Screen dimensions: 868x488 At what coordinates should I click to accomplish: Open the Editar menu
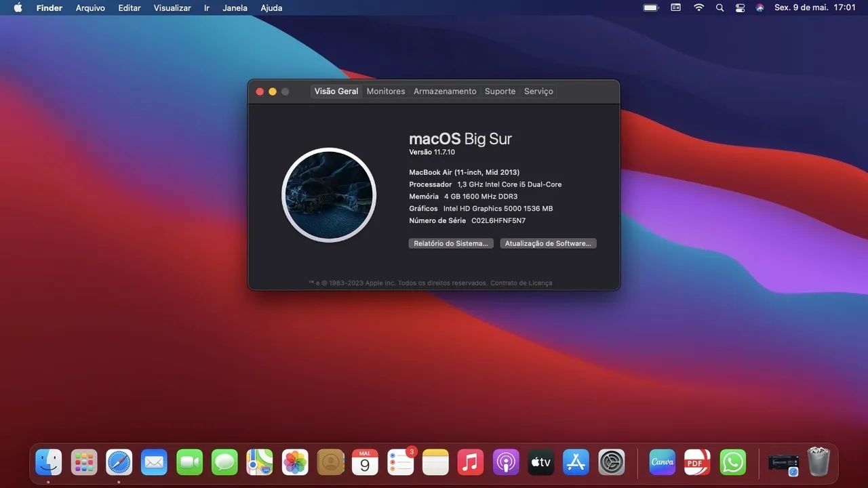click(130, 7)
